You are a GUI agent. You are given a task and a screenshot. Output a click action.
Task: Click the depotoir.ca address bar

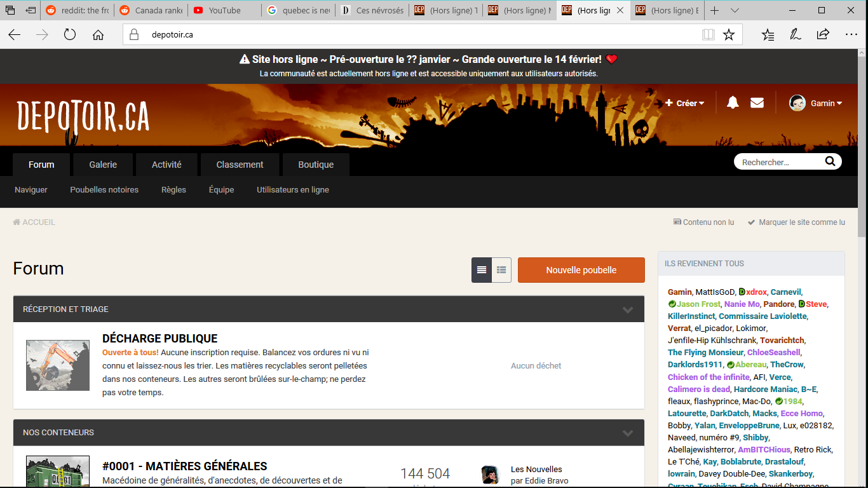(x=412, y=35)
